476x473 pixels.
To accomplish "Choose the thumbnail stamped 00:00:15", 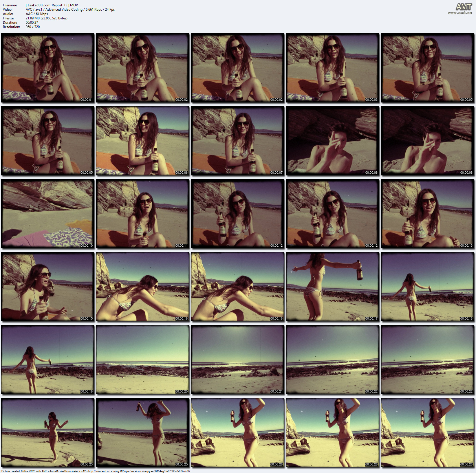I will 48,287.
